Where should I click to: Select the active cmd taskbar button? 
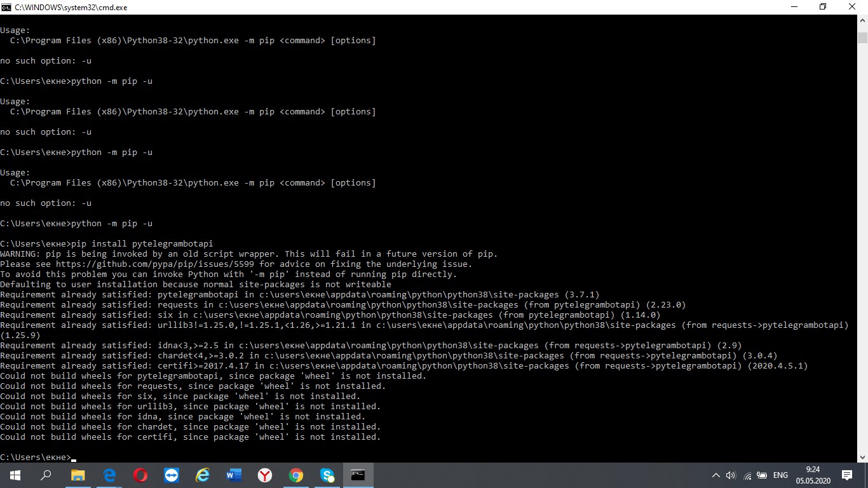point(358,475)
